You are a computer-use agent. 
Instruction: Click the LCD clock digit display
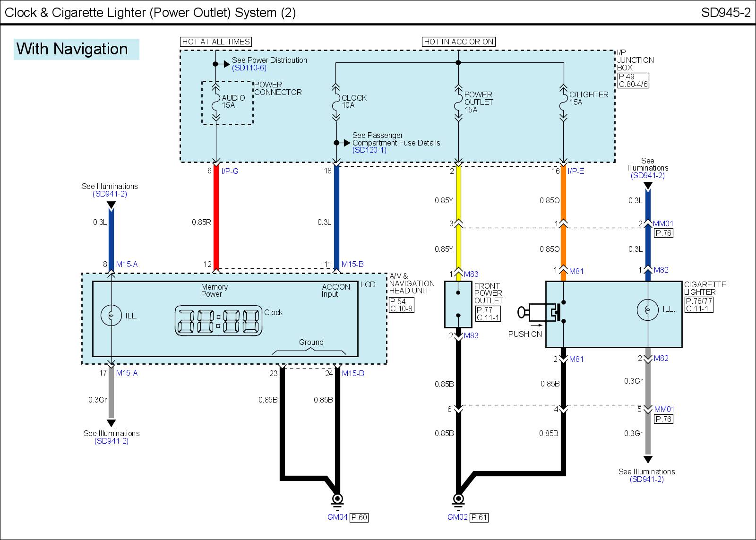click(218, 321)
